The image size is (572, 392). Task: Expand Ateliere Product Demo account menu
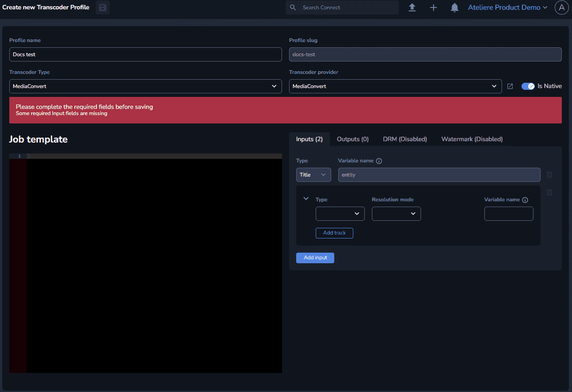point(508,8)
